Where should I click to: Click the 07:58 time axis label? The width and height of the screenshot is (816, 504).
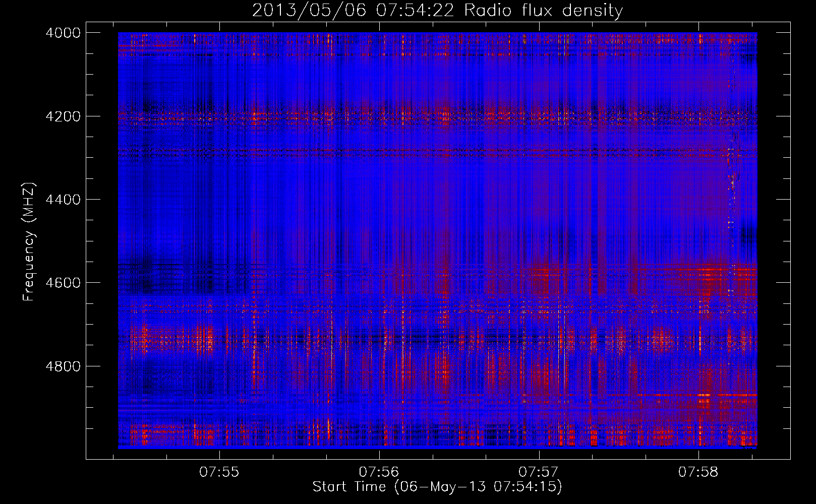click(x=698, y=472)
